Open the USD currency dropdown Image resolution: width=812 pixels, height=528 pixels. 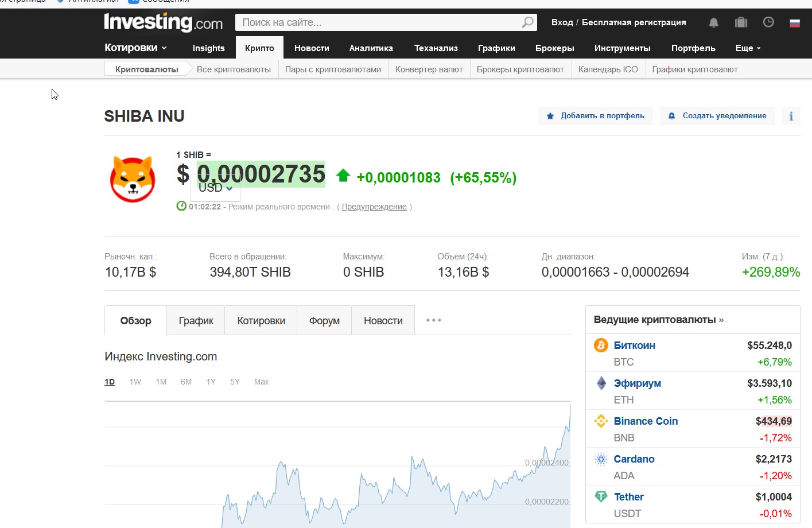click(x=216, y=188)
